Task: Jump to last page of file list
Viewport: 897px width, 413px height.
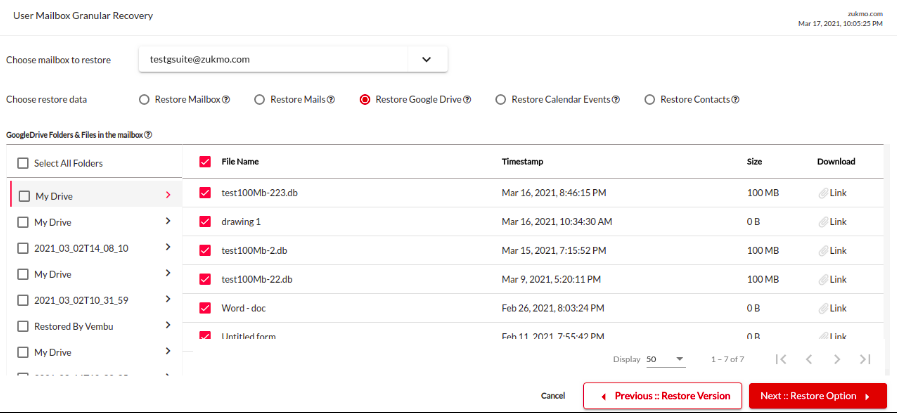Action: [865, 359]
